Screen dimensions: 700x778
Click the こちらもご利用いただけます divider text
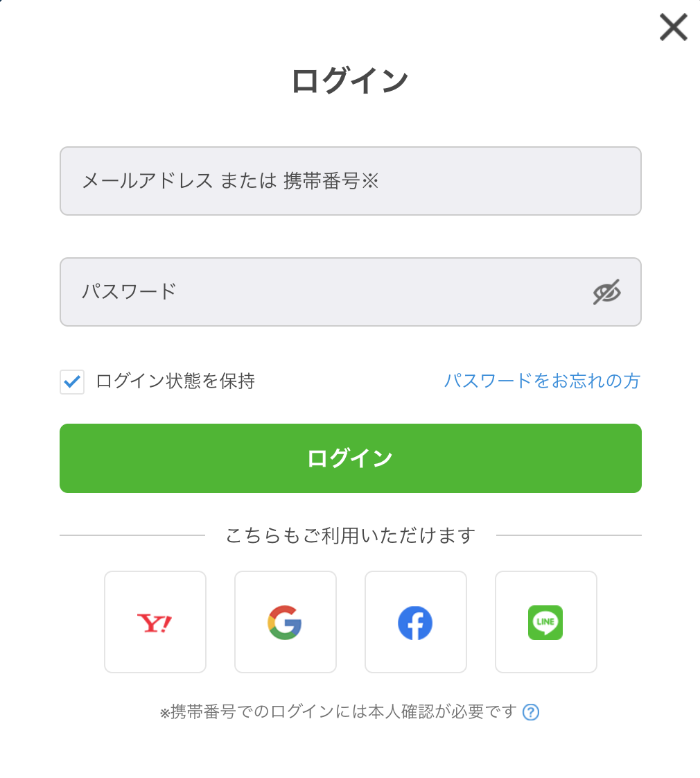pyautogui.click(x=351, y=535)
